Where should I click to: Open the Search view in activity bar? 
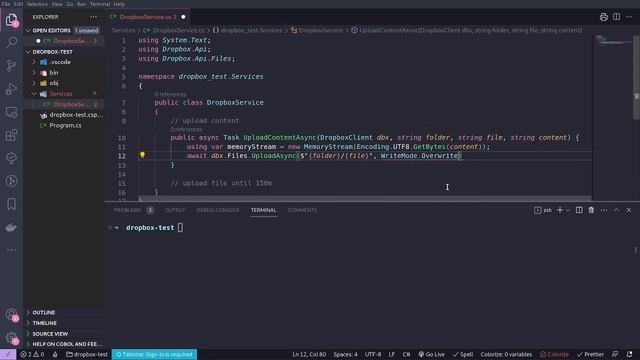11,42
